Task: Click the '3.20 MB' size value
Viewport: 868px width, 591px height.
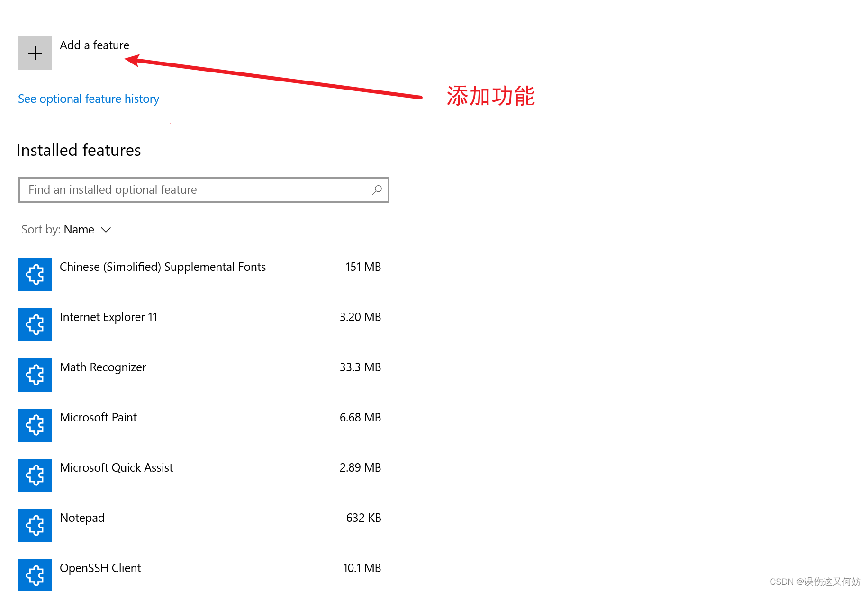Action: click(360, 317)
